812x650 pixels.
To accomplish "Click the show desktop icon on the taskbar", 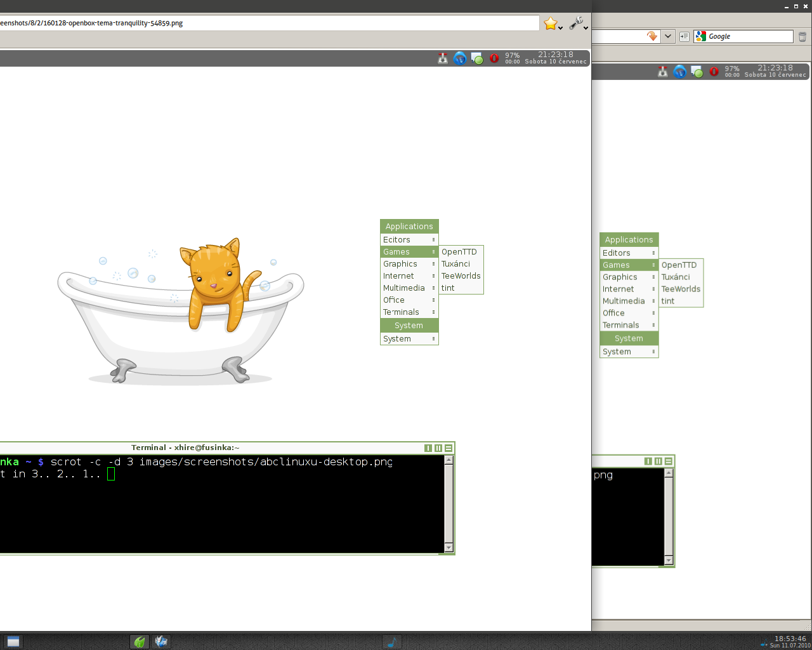I will tap(13, 642).
